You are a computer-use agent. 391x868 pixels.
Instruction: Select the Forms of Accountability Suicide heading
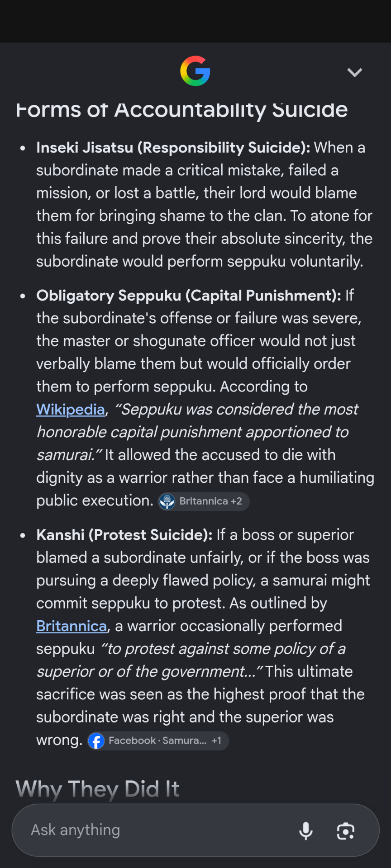pyautogui.click(x=182, y=110)
